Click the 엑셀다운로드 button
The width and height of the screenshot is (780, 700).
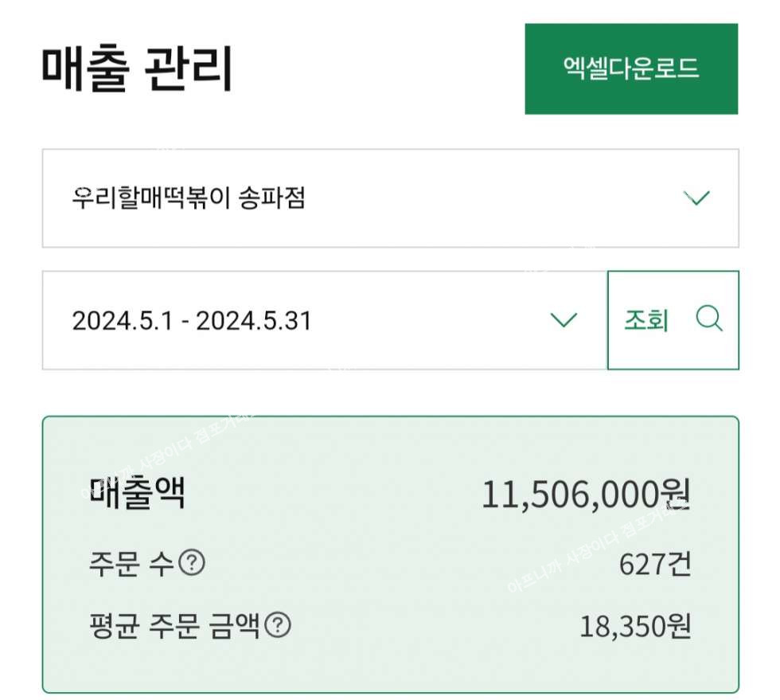click(x=630, y=68)
